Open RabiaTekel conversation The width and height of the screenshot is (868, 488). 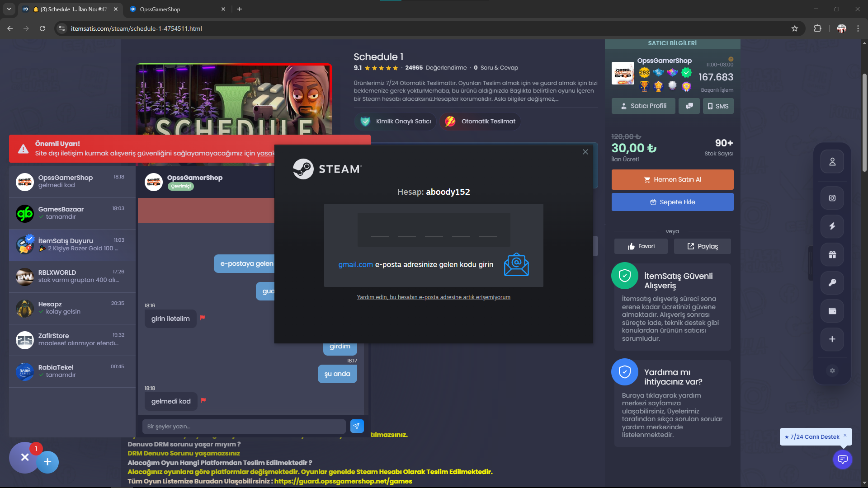(x=72, y=371)
